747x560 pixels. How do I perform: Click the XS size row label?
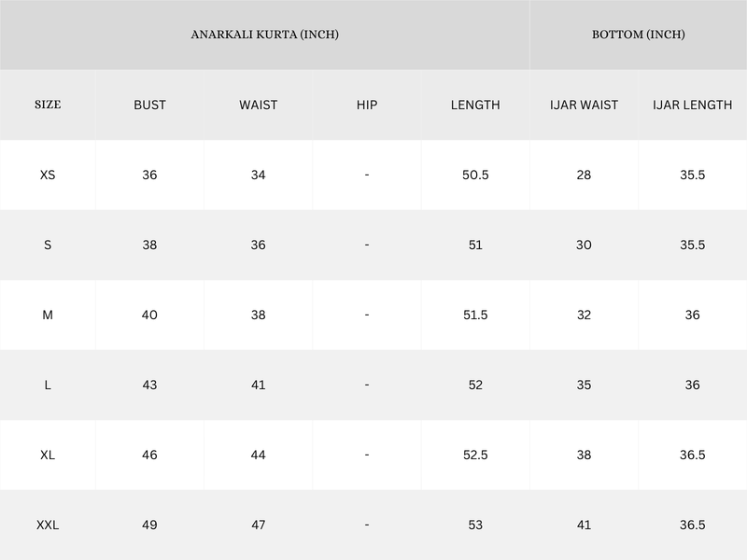tap(48, 175)
